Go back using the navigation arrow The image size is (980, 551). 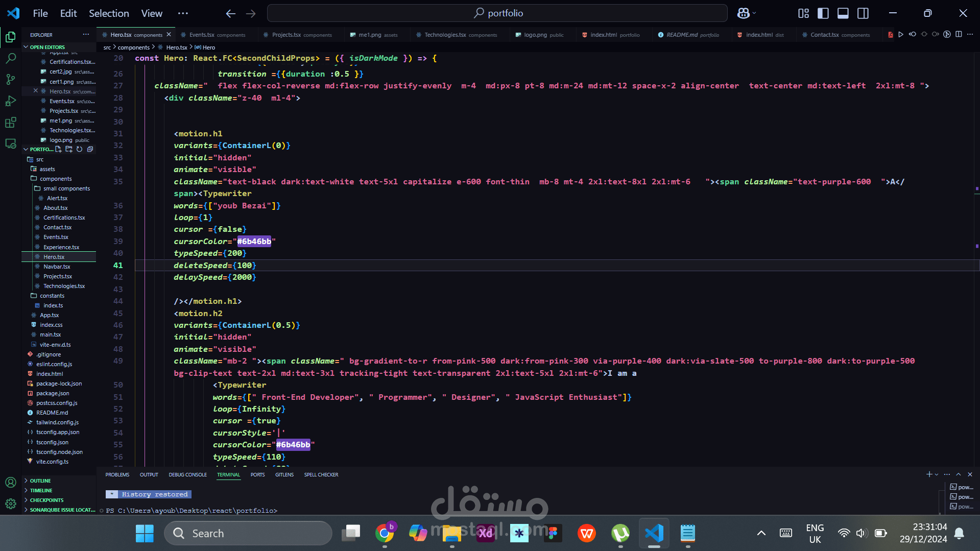tap(231, 13)
